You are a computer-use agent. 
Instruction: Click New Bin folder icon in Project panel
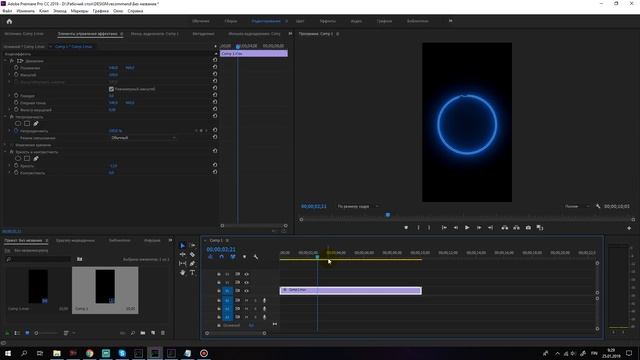(142, 333)
